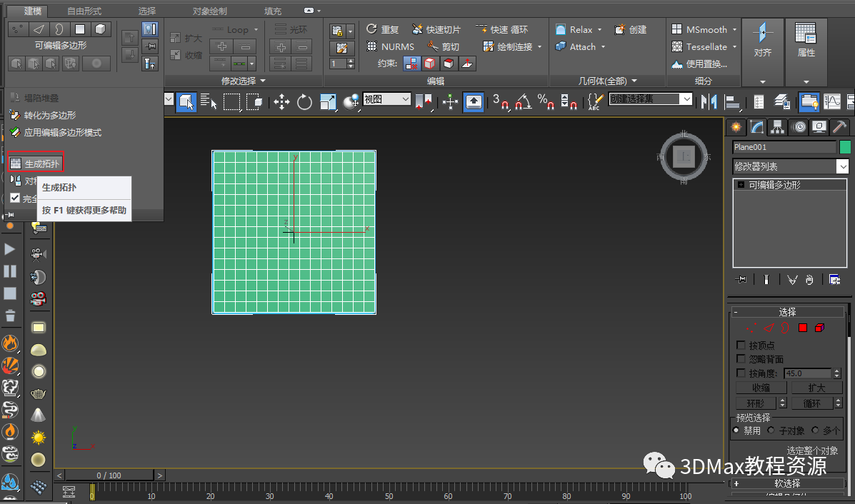Select Polygon sub-object mode in ribbon

coord(79,29)
